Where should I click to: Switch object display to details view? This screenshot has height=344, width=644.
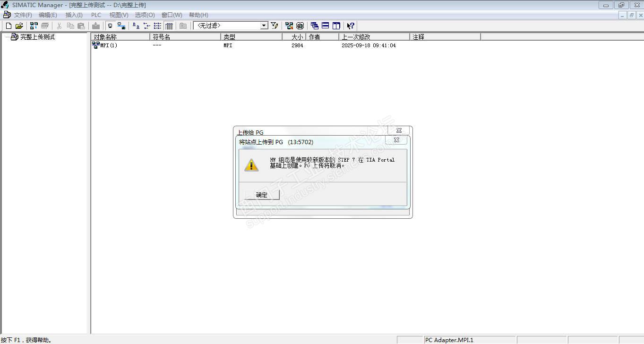169,26
